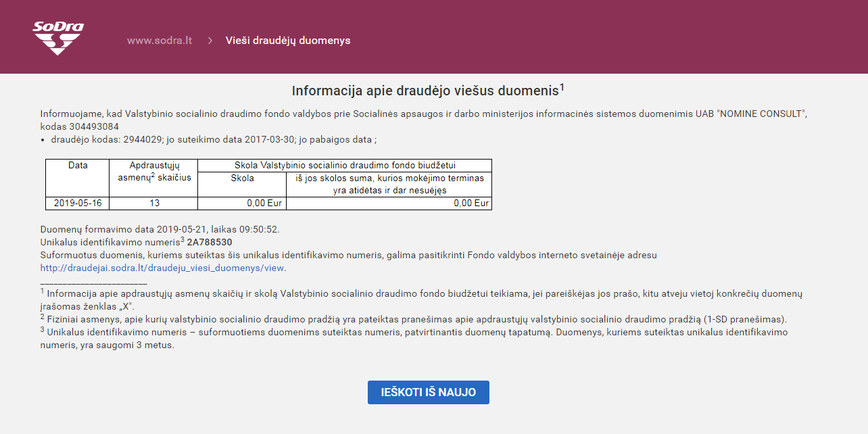Click the Duomenų formavimo data timestamp line
Screen dimensions: 868x434
tap(160, 229)
